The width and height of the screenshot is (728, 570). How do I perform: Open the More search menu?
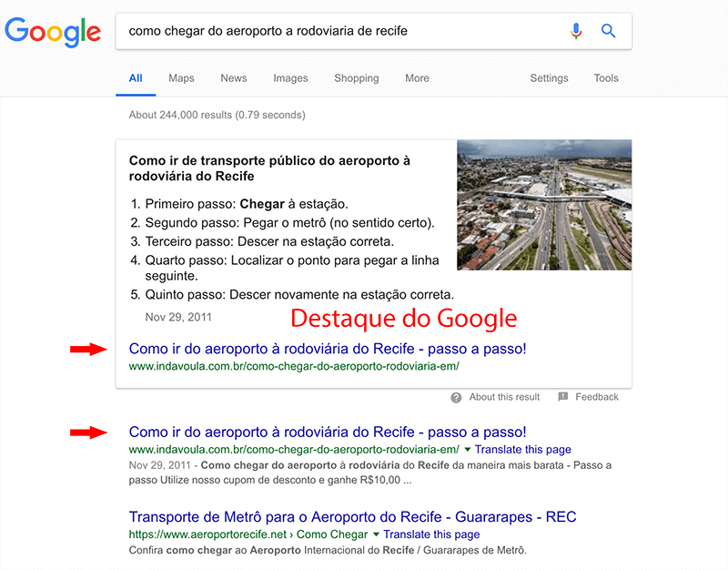click(417, 78)
